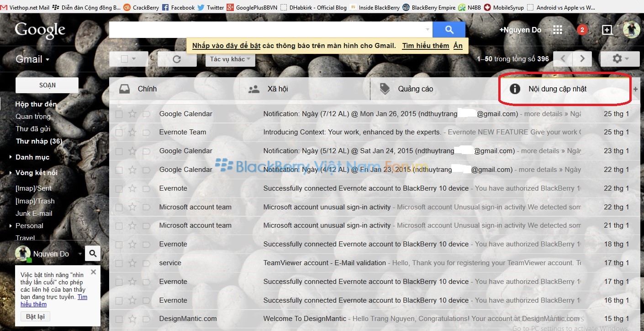Open the Twitter bookmark

211,7
